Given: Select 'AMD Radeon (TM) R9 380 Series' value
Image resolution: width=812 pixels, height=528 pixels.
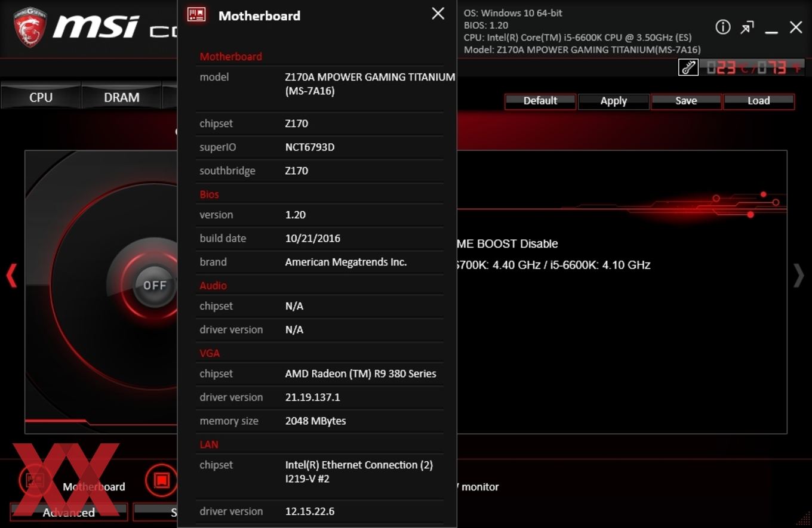Looking at the screenshot, I should [x=361, y=373].
